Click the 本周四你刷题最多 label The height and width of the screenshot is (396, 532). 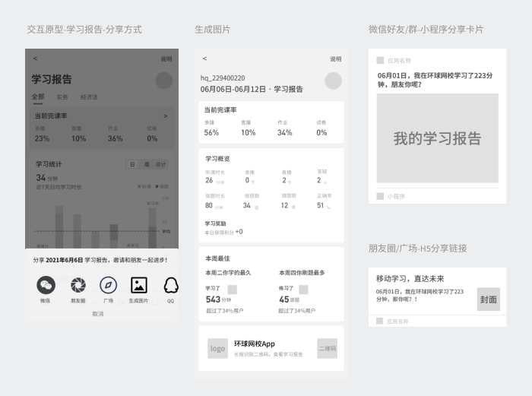pos(302,272)
